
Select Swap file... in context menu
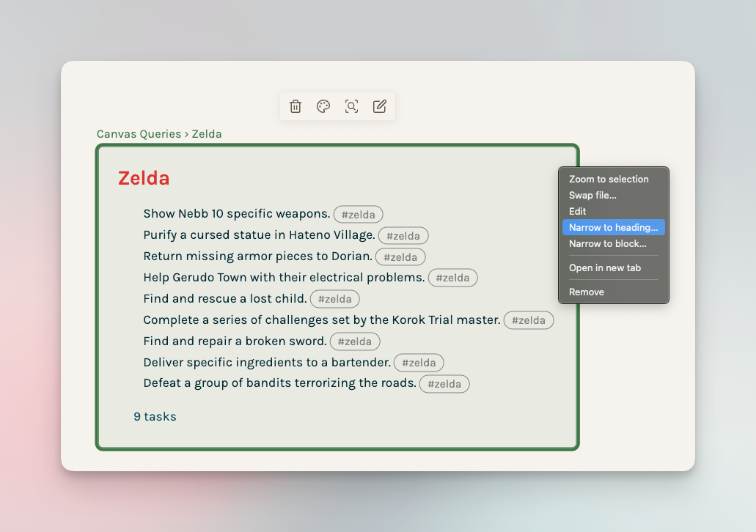tap(613, 195)
